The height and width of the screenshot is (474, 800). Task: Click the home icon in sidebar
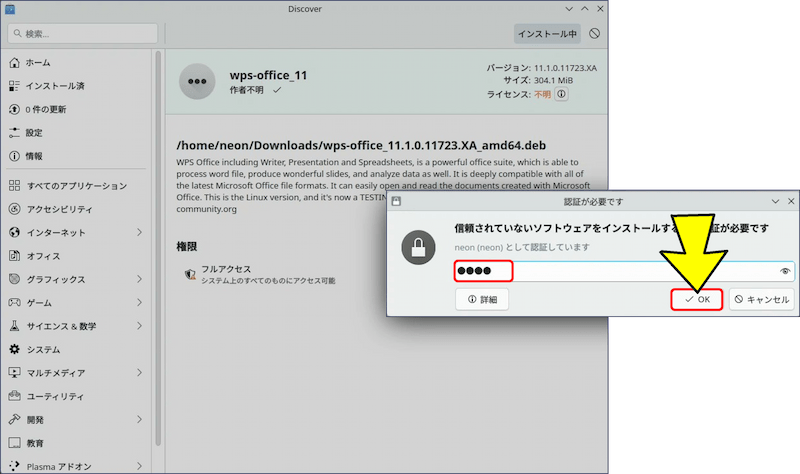pos(14,62)
